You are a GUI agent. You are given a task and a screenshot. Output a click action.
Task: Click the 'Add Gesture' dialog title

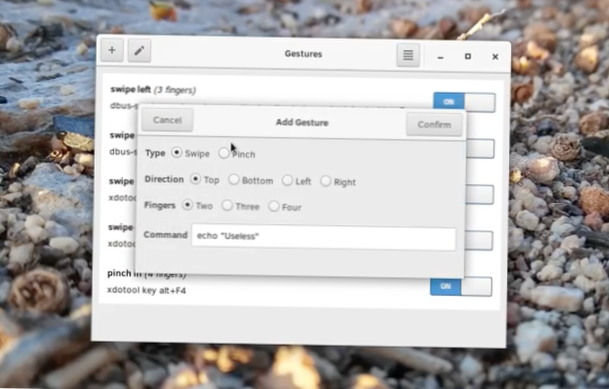(302, 123)
